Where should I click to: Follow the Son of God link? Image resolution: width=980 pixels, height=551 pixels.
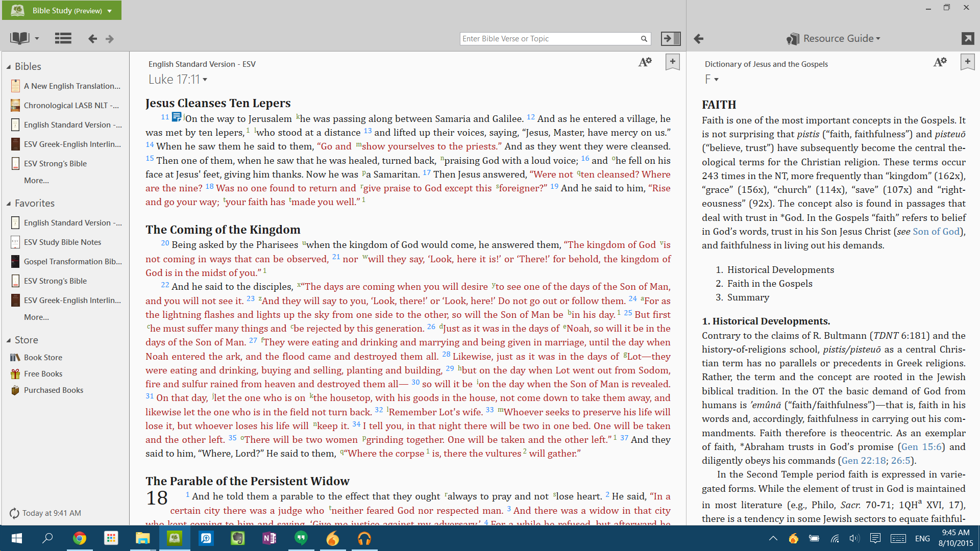tap(936, 232)
